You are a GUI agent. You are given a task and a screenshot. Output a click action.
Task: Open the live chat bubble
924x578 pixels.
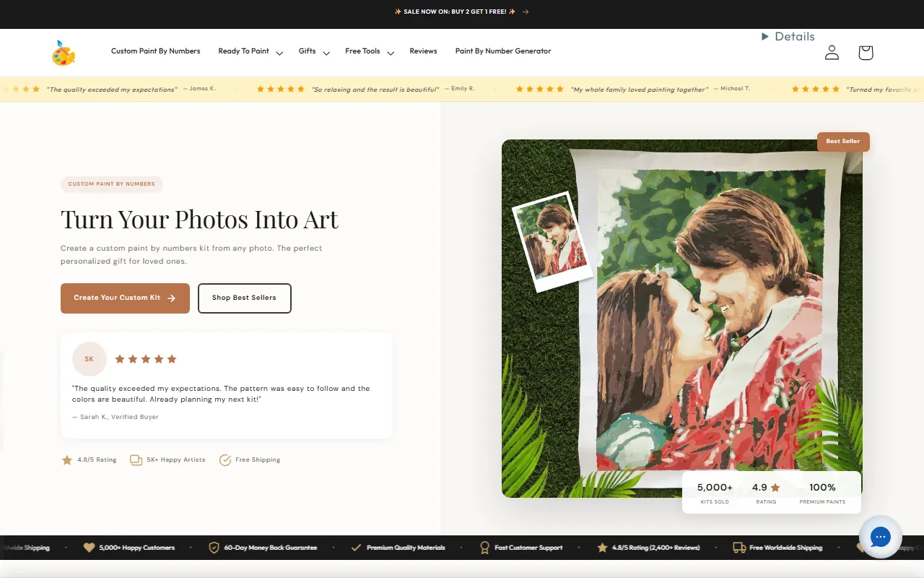click(880, 537)
